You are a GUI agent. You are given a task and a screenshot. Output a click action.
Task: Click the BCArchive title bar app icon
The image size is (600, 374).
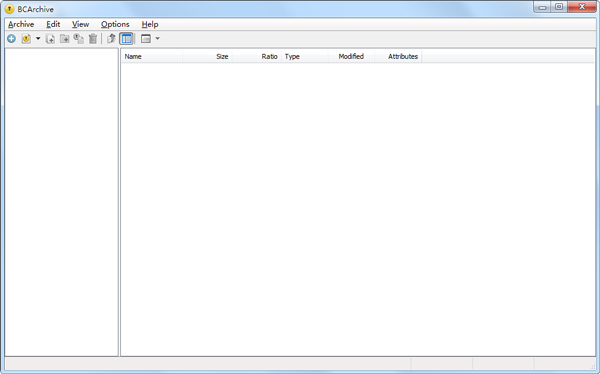(x=10, y=9)
